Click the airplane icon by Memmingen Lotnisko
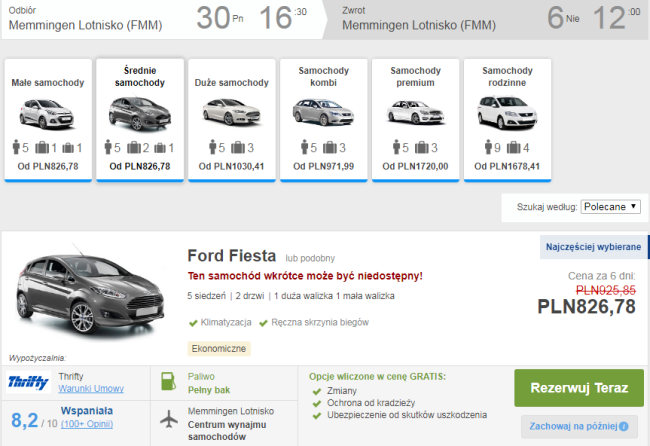This screenshot has width=650, height=446. click(169, 419)
